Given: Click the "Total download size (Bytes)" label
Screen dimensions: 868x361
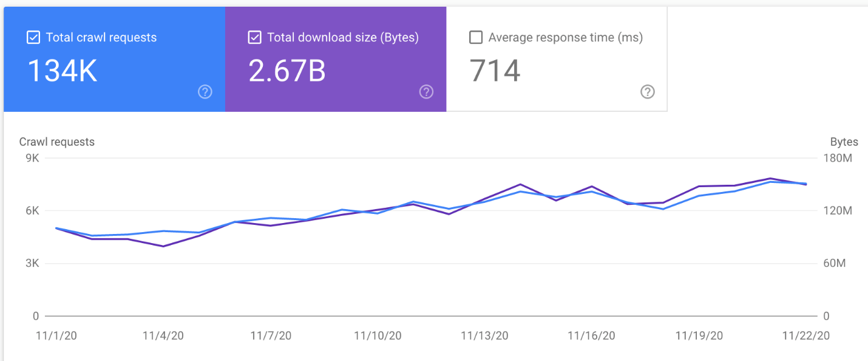Looking at the screenshot, I should click(x=343, y=38).
